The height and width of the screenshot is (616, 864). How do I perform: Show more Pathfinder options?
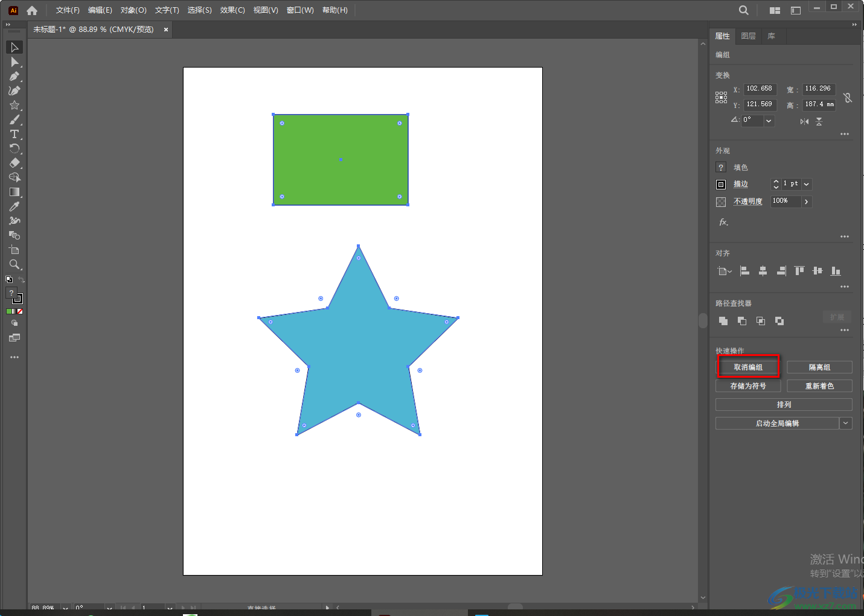(x=845, y=330)
